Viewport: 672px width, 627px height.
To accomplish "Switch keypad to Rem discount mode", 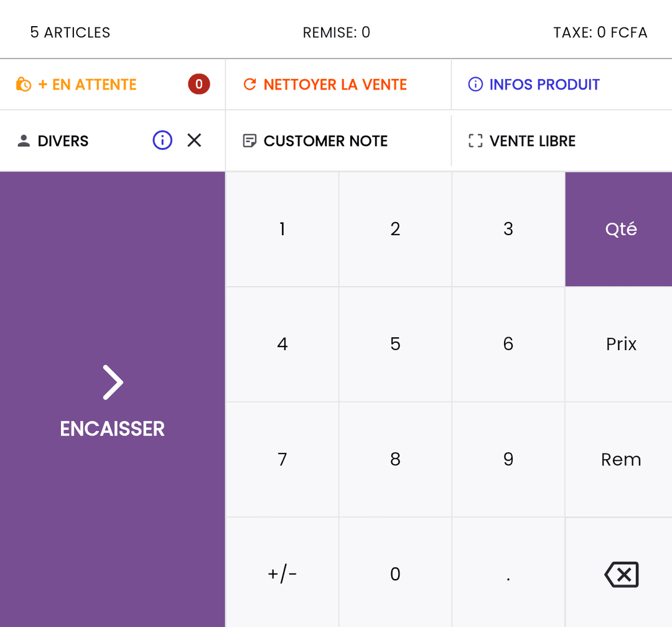I will pyautogui.click(x=620, y=460).
